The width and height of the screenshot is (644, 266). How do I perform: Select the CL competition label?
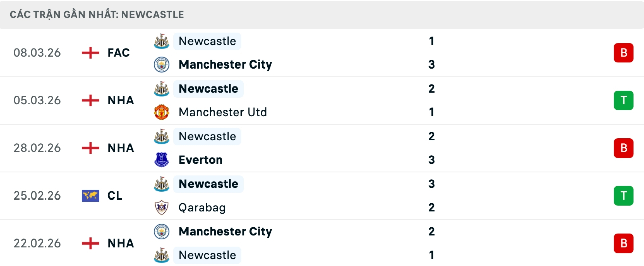[x=115, y=195]
